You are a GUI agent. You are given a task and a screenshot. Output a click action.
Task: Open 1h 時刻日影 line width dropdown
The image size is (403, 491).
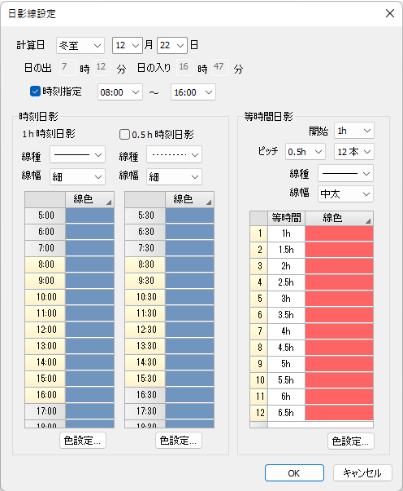pos(77,177)
